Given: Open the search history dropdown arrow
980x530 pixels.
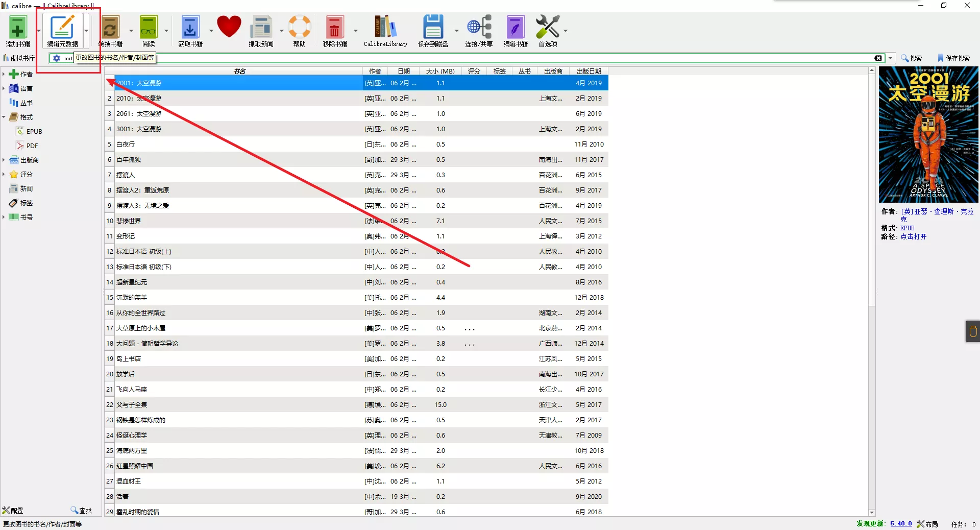Looking at the screenshot, I should pos(891,58).
